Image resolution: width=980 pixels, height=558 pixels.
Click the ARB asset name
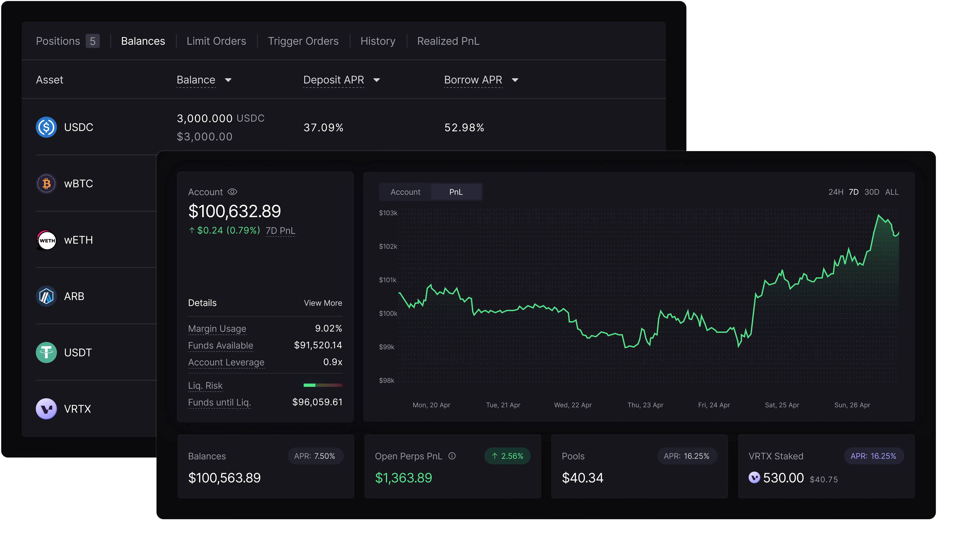tap(74, 296)
